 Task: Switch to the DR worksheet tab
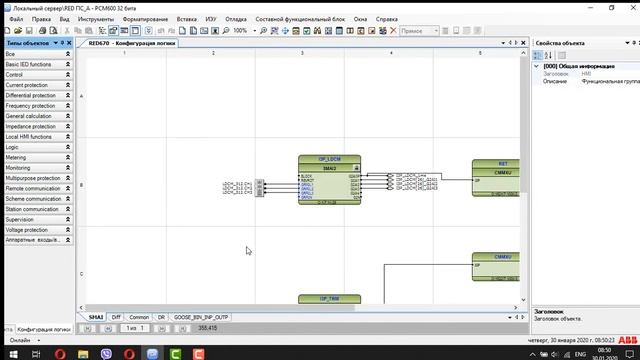click(x=161, y=317)
